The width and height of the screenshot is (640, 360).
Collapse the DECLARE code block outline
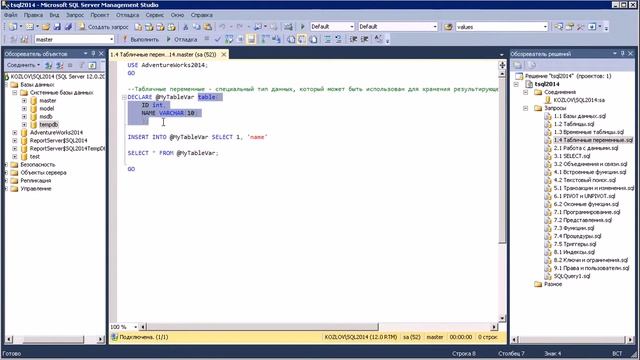[124, 97]
